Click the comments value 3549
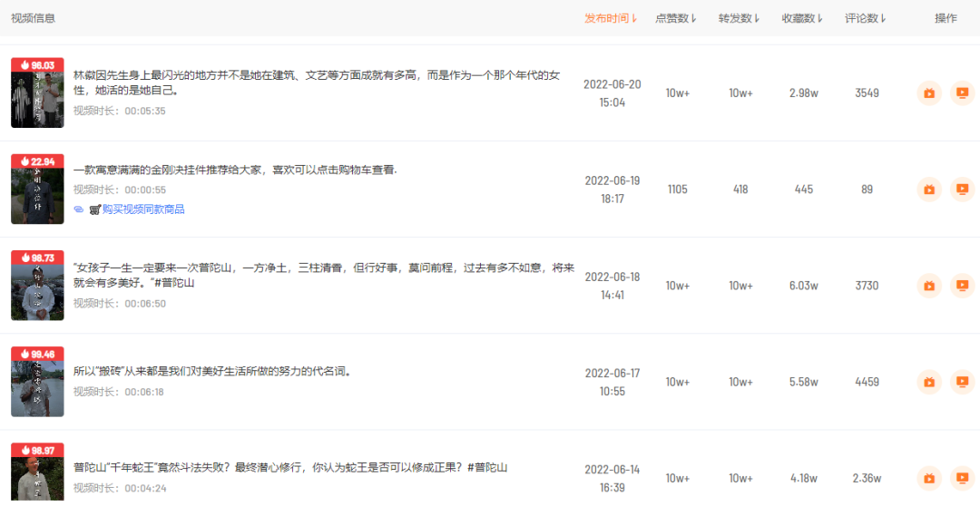This screenshot has width=980, height=506. 867,93
